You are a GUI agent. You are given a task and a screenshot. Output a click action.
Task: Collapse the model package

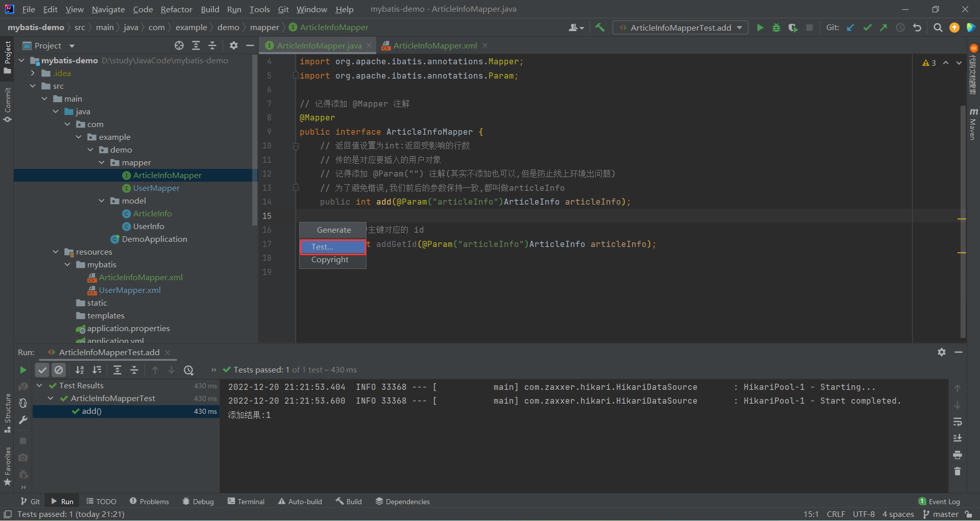tap(102, 201)
